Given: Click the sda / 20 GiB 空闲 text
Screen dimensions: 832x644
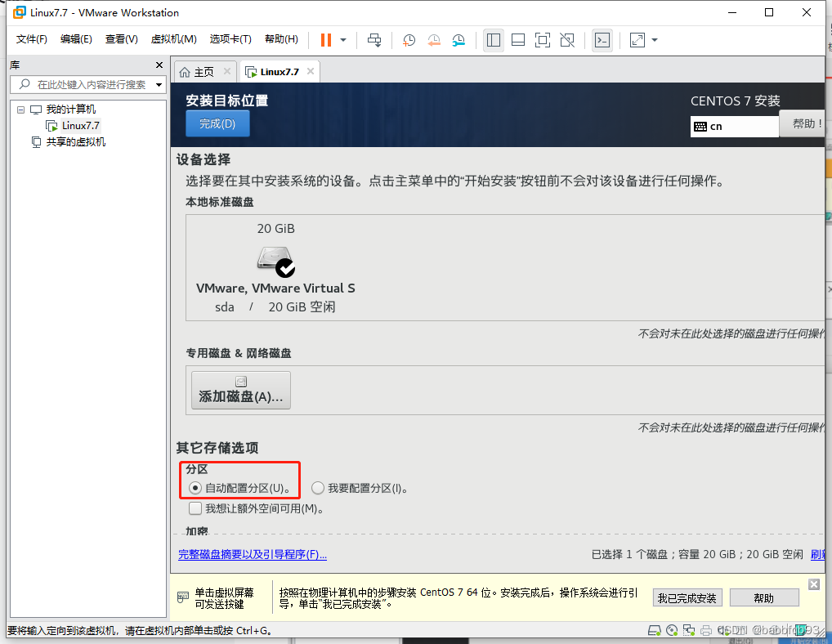Looking at the screenshot, I should pyautogui.click(x=275, y=307).
